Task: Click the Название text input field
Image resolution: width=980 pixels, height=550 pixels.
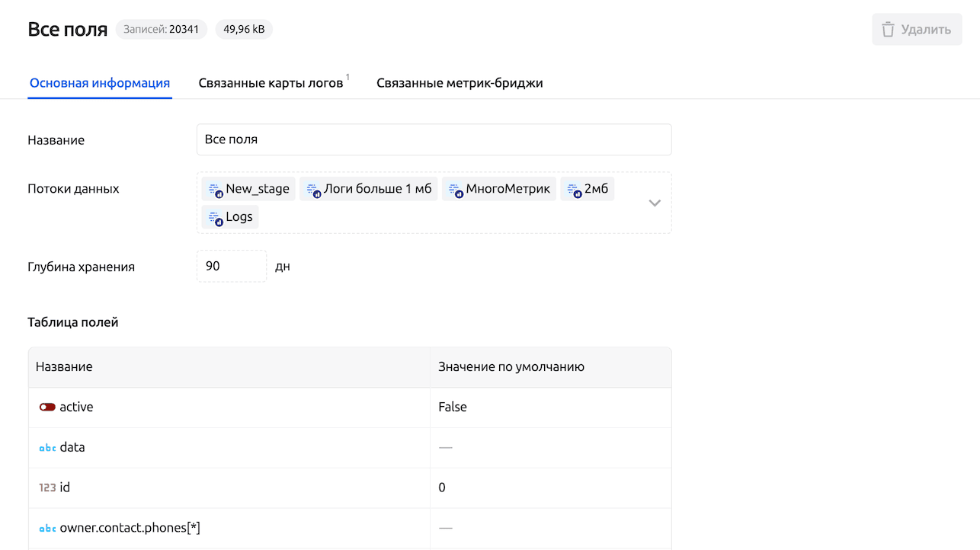Action: pos(434,140)
